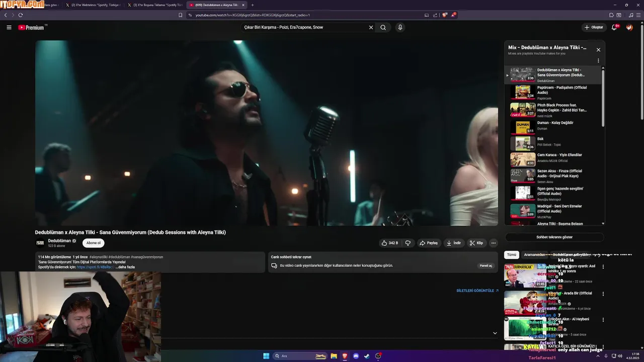Viewport: 644px width, 362px height.
Task: Open the Dedublüman channel avatar
Action: pos(40,243)
